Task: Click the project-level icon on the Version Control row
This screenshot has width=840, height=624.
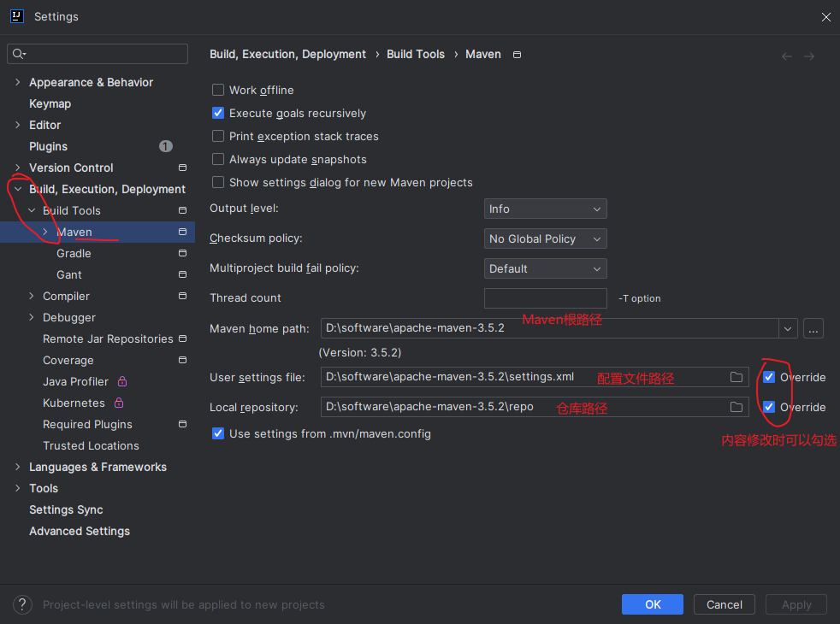Action: coord(182,168)
